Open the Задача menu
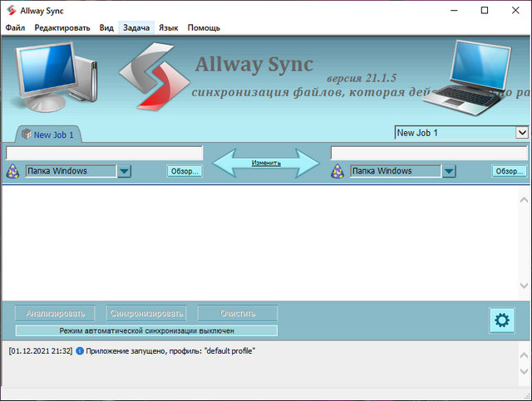The width and height of the screenshot is (532, 401). [136, 27]
